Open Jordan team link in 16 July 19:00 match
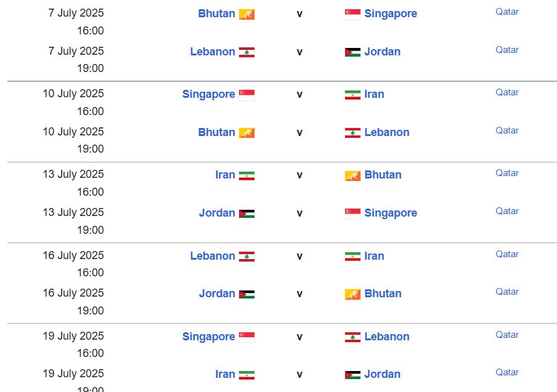557x392 pixels. tap(217, 294)
